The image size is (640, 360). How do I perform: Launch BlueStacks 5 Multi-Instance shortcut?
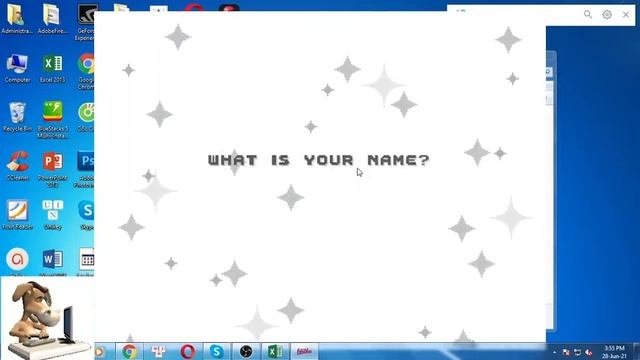[53, 119]
